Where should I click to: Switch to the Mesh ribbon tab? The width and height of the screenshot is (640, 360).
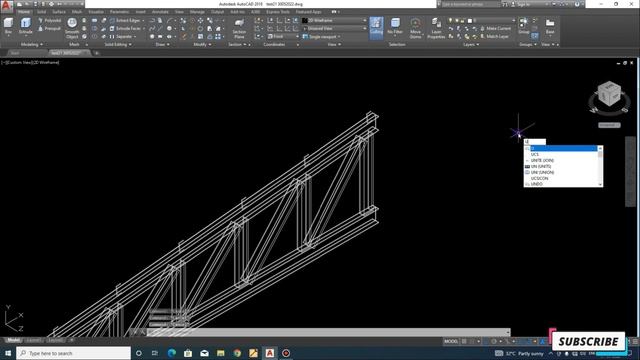click(77, 12)
